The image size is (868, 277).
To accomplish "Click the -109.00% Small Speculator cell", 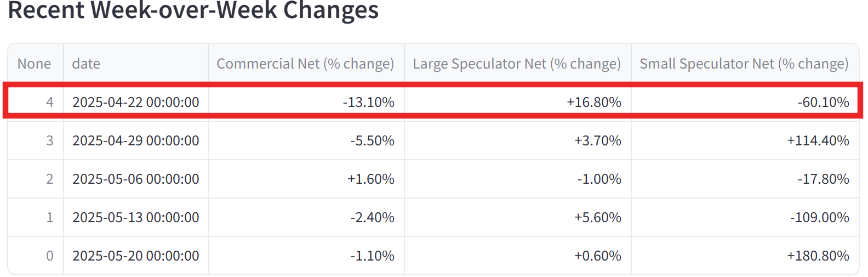I will click(745, 217).
